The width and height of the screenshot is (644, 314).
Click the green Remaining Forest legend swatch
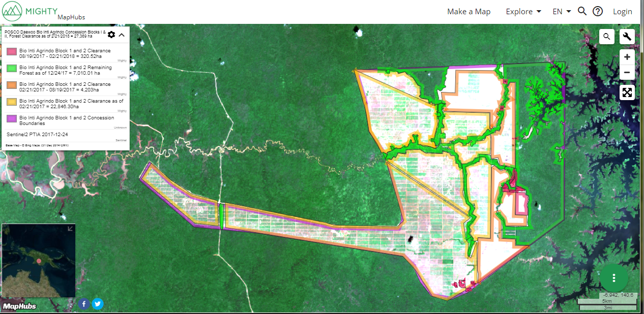click(x=12, y=69)
